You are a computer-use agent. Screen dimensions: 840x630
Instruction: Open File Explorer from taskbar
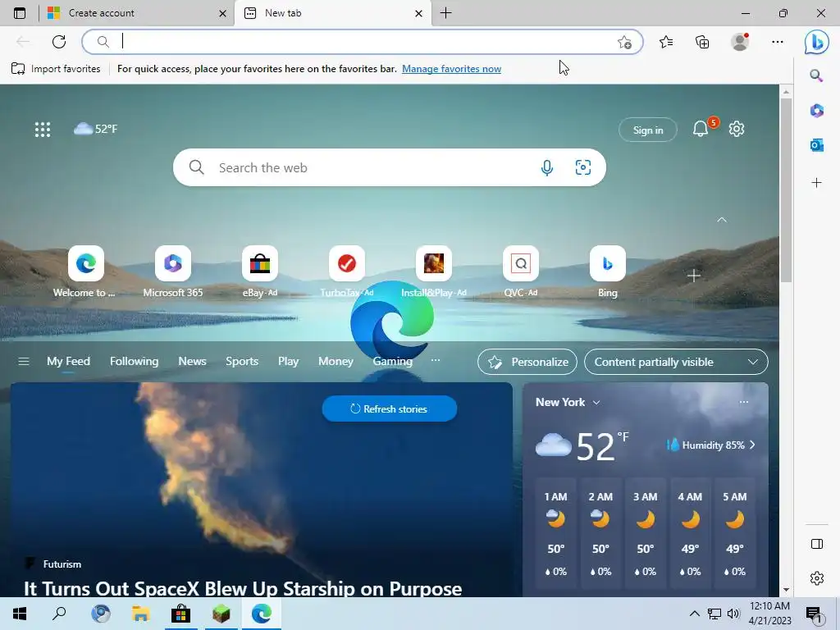pyautogui.click(x=141, y=614)
